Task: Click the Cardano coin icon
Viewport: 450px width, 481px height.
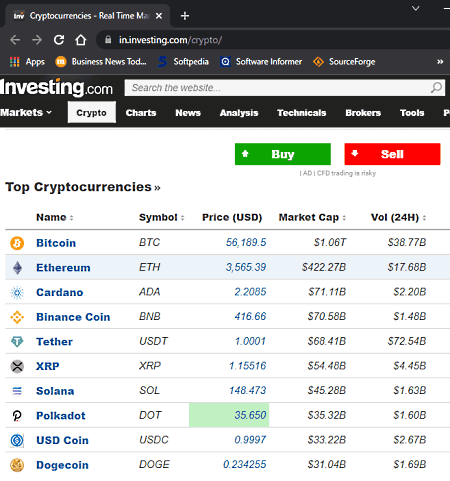Action: pos(17,292)
